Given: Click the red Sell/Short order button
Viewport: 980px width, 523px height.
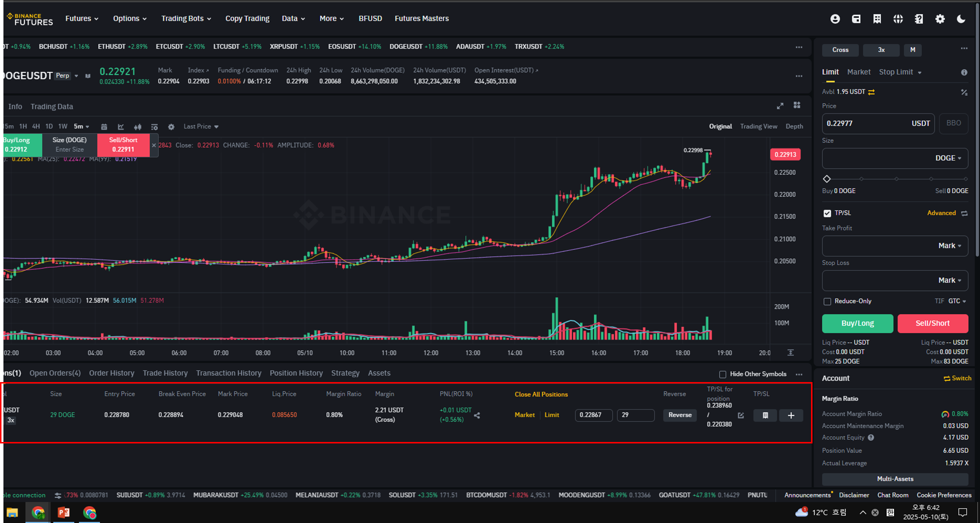Looking at the screenshot, I should (933, 324).
